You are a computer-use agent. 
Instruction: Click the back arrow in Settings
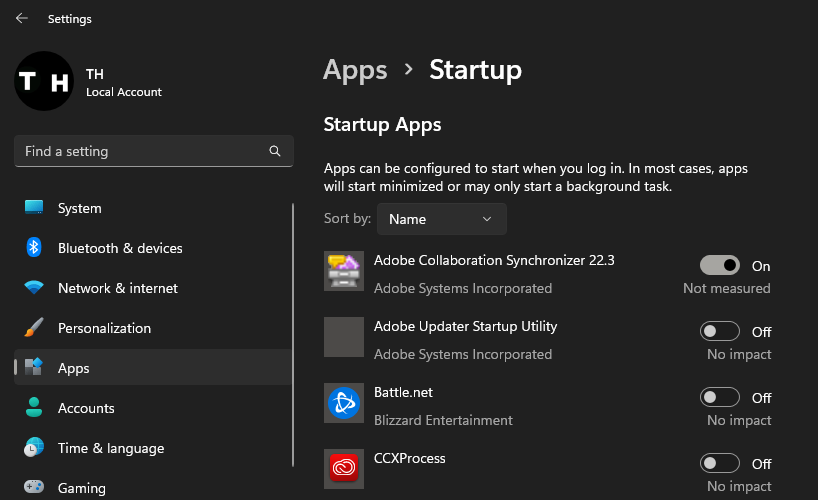(x=22, y=19)
